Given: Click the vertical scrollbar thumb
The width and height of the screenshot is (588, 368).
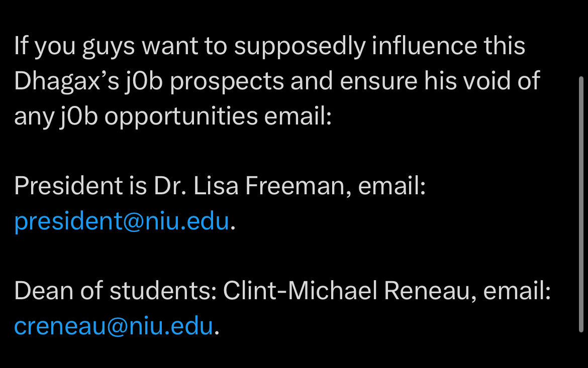Looking at the screenshot, I should [x=581, y=204].
